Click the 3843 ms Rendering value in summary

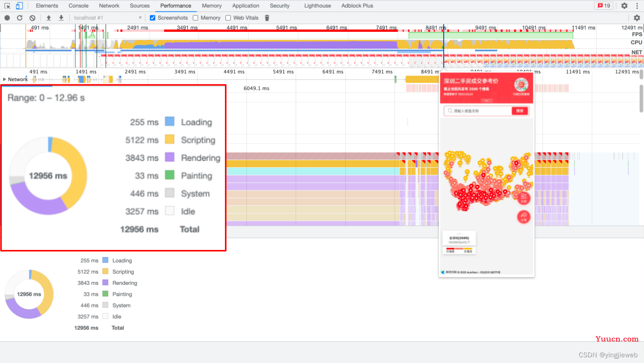(88, 283)
